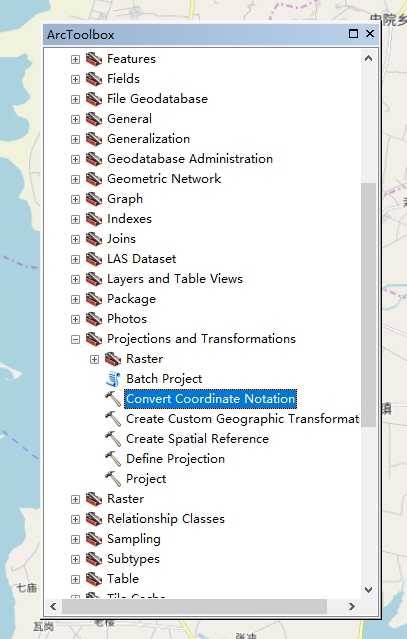Click the Batch Project script icon
The height and width of the screenshot is (639, 407).
click(113, 379)
